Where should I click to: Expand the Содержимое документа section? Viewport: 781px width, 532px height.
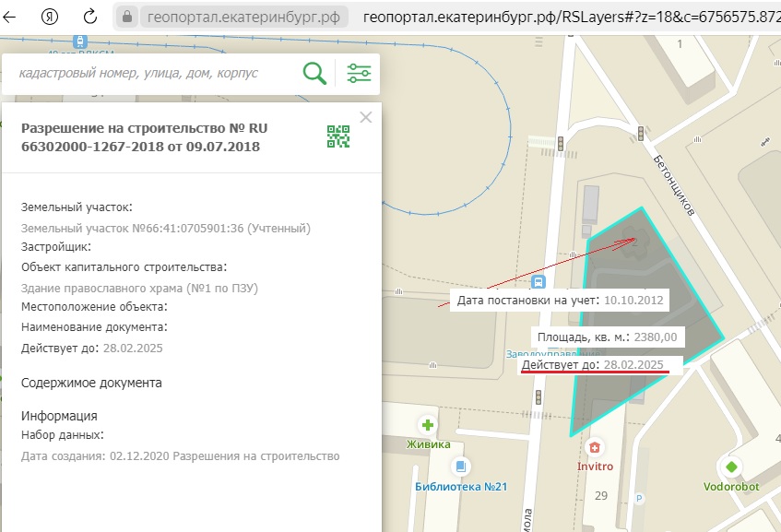point(91,383)
